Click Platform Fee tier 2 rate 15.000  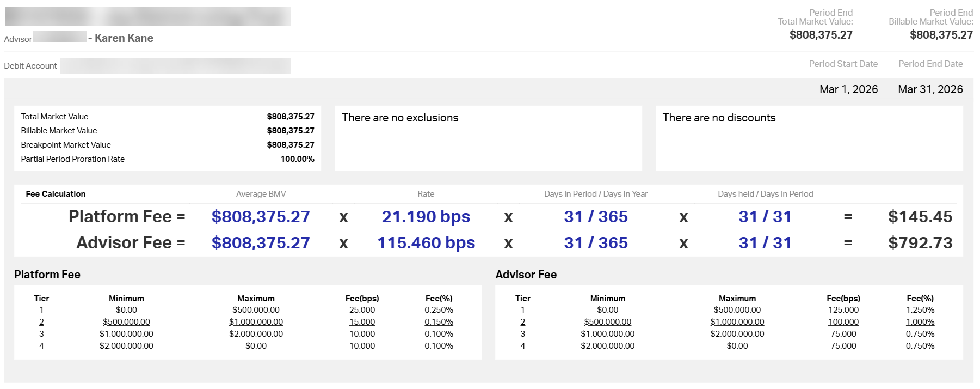[362, 322]
